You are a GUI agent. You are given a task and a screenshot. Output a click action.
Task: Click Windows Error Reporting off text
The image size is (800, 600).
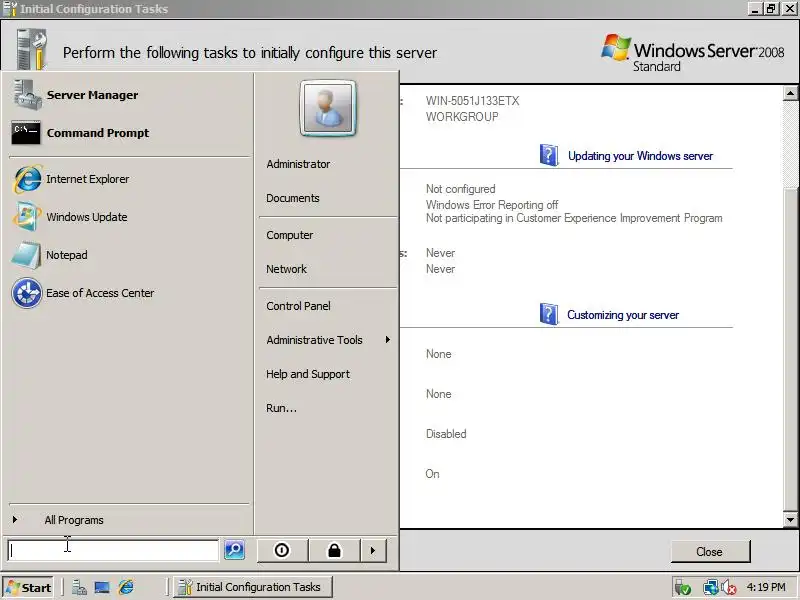(x=492, y=205)
